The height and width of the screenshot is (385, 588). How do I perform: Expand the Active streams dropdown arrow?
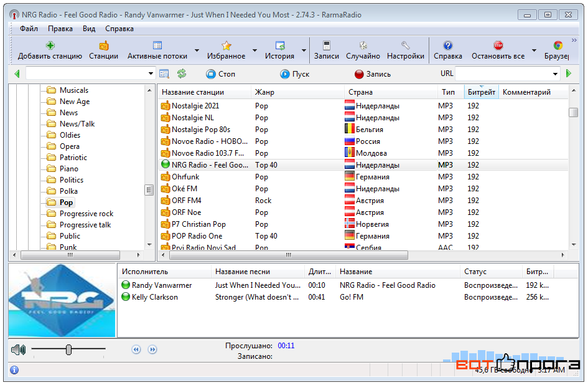coord(197,50)
